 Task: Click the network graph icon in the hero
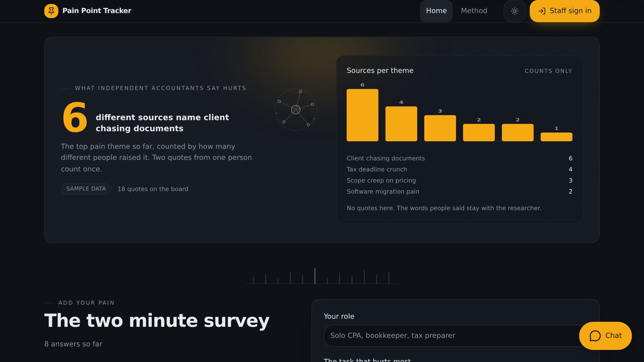tap(296, 110)
